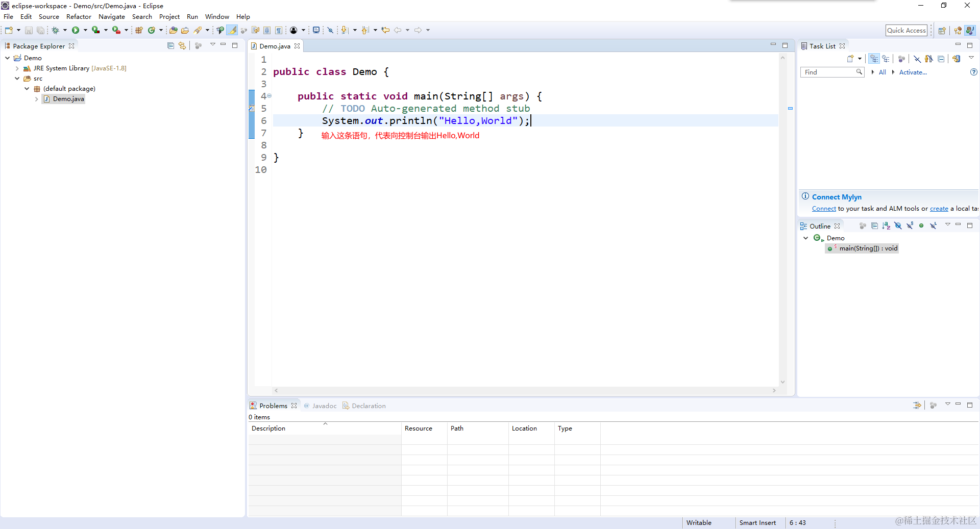980x529 pixels.
Task: Collapse the src folder node
Action: click(17, 78)
